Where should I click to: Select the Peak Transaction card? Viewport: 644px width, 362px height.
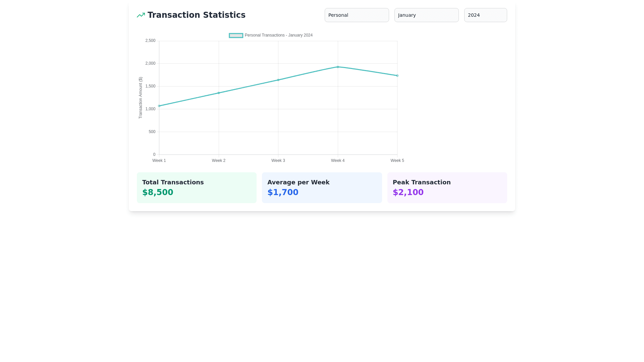447,187
